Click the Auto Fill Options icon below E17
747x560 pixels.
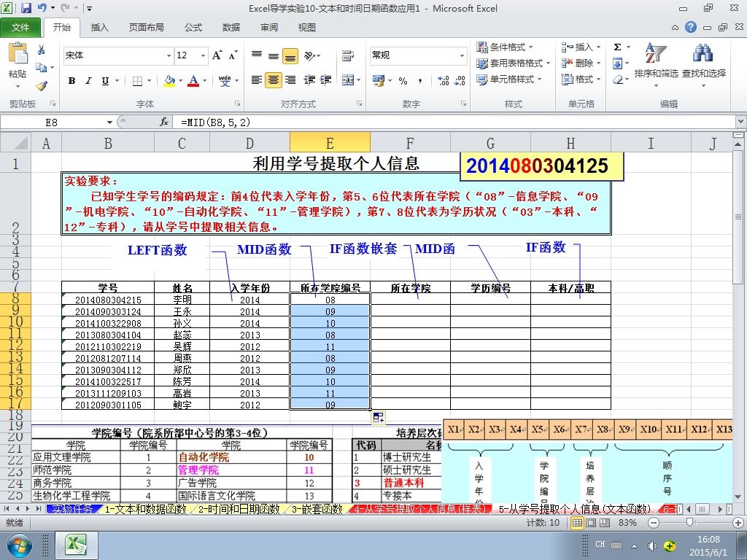point(379,418)
